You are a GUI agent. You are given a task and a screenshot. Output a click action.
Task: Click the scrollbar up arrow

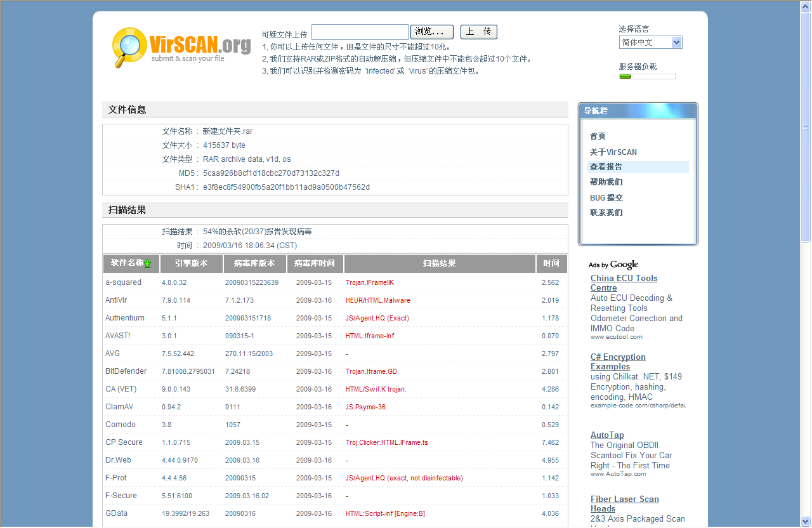pyautogui.click(x=806, y=5)
